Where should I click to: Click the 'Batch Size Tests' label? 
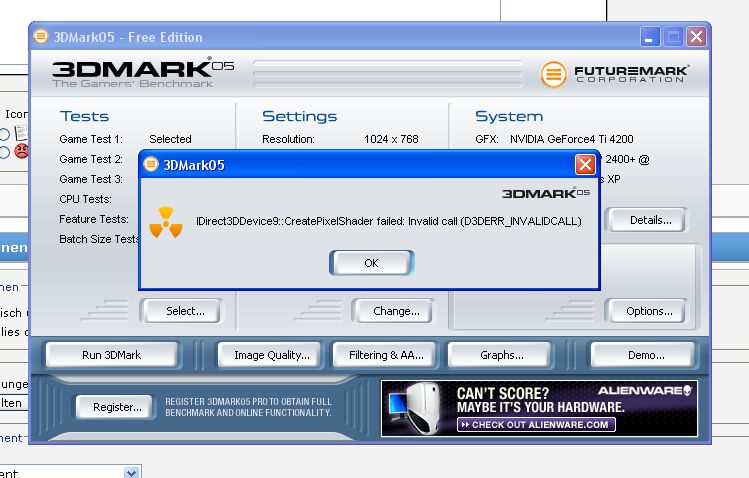99,239
